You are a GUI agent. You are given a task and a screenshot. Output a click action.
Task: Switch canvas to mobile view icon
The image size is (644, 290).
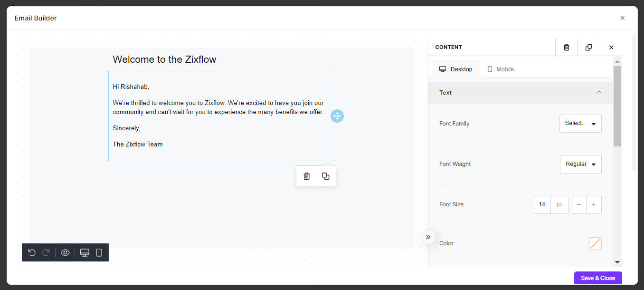(99, 252)
